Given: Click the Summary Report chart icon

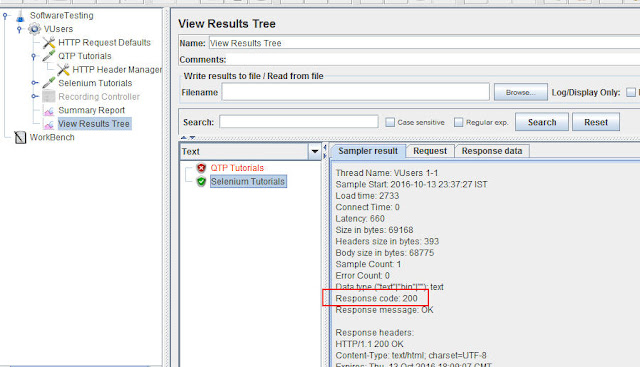Looking at the screenshot, I should (x=49, y=110).
